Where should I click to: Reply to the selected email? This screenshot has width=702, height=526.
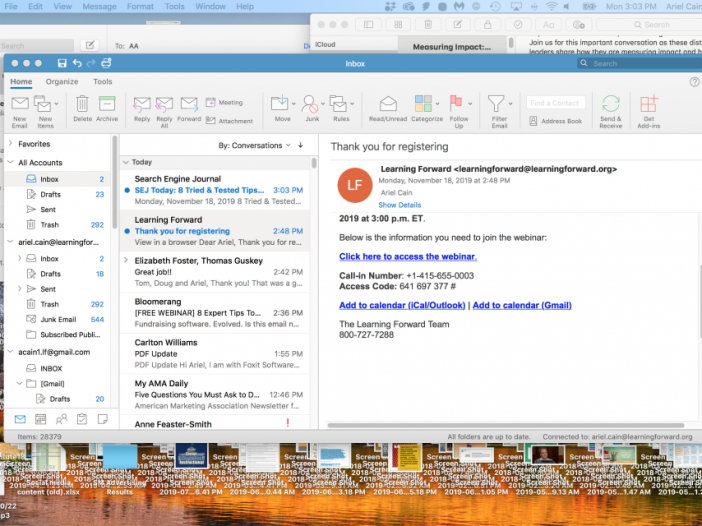click(142, 105)
